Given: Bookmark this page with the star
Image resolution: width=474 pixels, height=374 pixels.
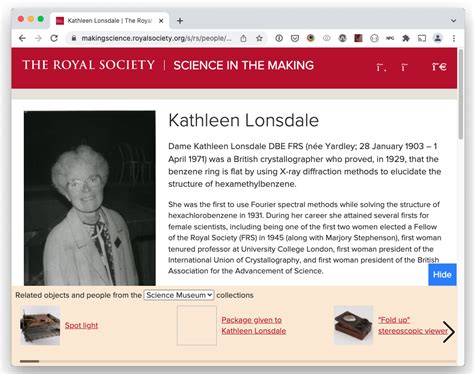Looking at the screenshot, I should tap(259, 38).
